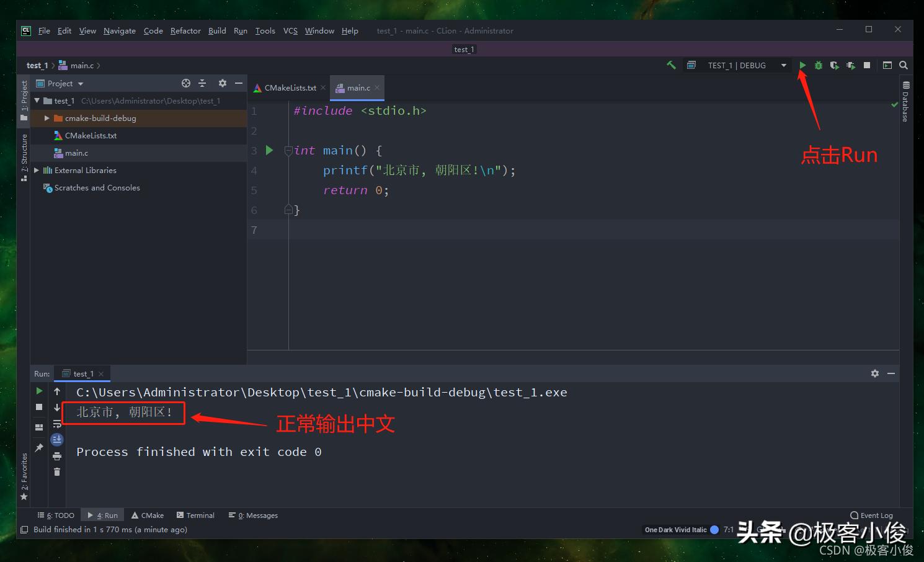
Task: Open the Terminal tool window
Action: pyautogui.click(x=195, y=515)
